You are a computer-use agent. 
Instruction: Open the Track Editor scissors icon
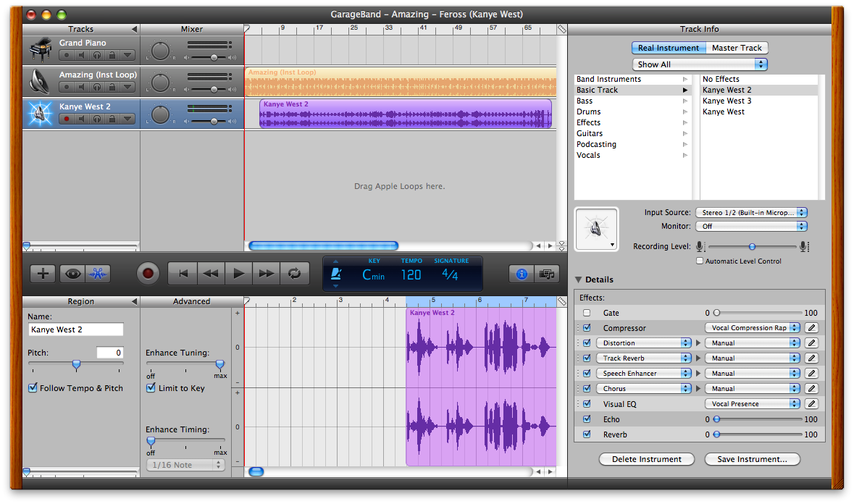click(x=96, y=274)
